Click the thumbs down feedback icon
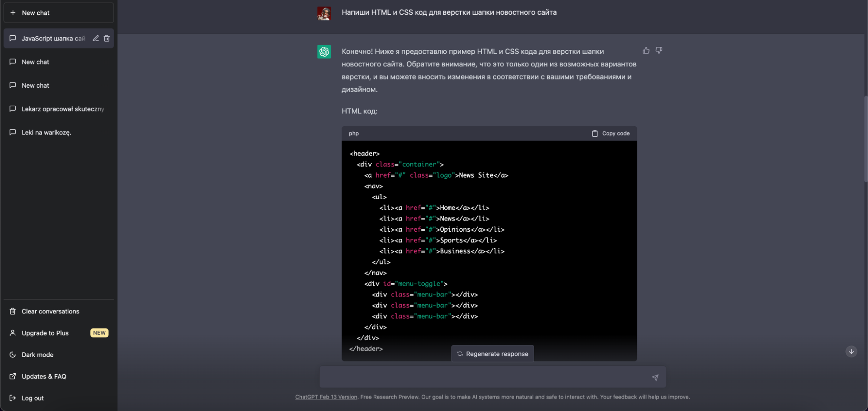Viewport: 868px width, 411px height. pos(659,50)
